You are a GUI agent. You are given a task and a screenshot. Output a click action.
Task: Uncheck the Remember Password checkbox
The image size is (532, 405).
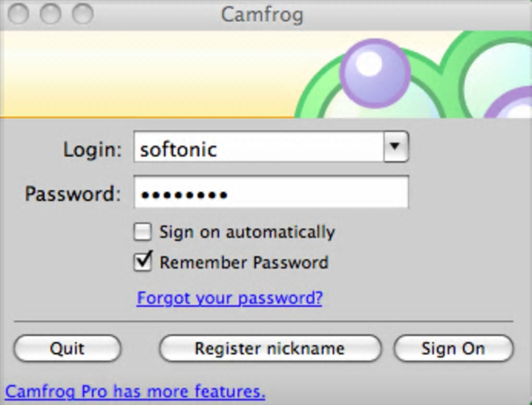(x=142, y=262)
